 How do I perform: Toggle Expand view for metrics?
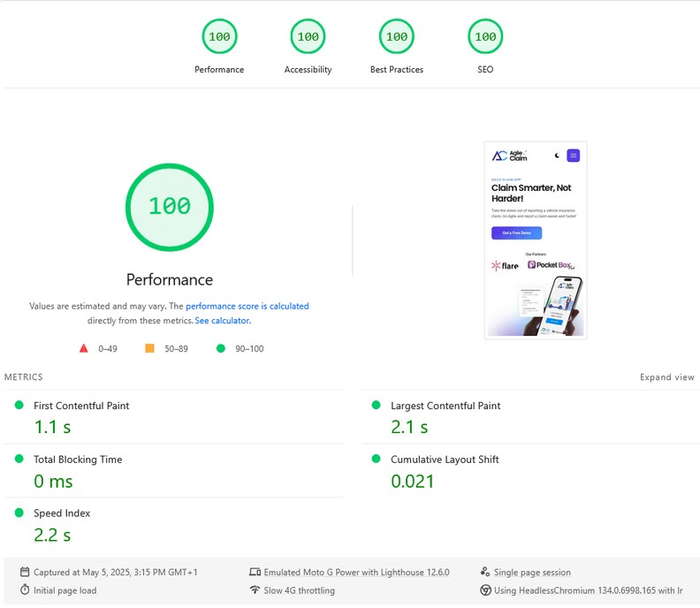[667, 377]
